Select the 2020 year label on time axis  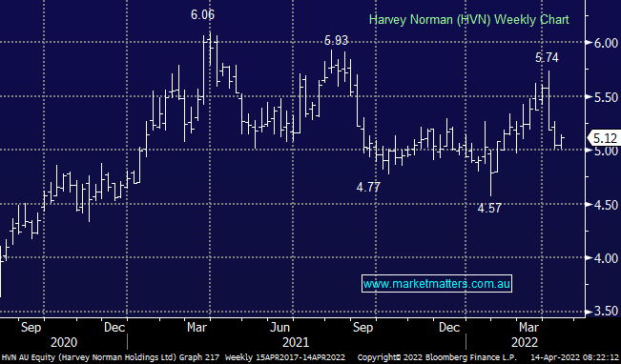(64, 342)
